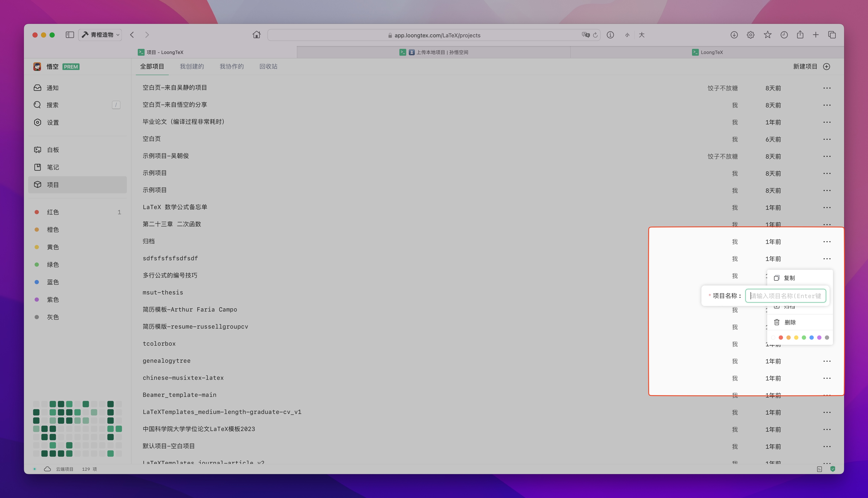Click the bookmark star icon

[x=767, y=35]
